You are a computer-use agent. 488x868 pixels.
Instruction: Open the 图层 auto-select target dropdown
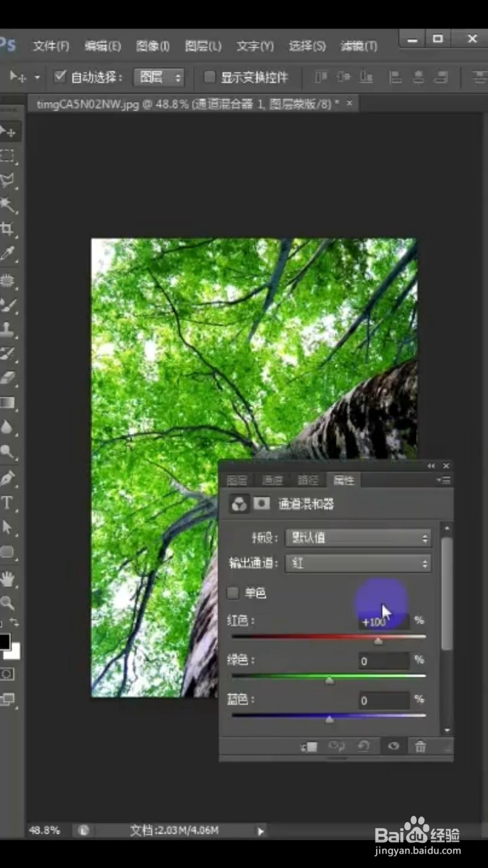pos(159,77)
